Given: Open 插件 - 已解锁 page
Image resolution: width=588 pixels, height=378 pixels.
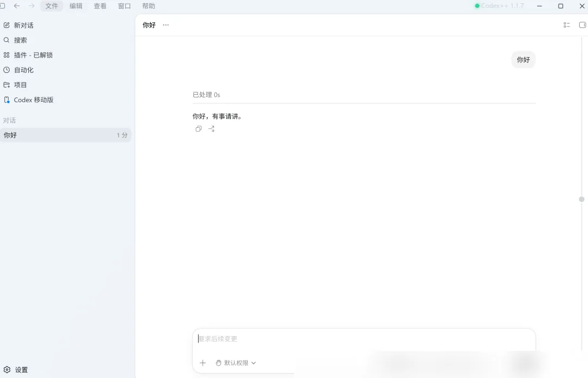Looking at the screenshot, I should [28, 55].
